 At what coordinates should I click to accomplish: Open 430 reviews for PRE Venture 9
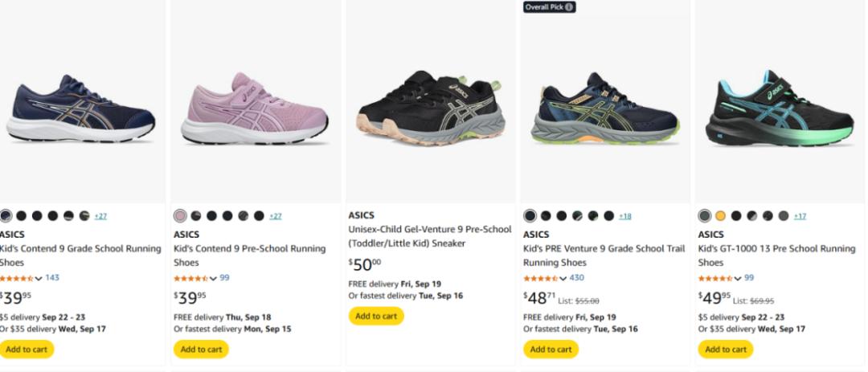pos(577,278)
